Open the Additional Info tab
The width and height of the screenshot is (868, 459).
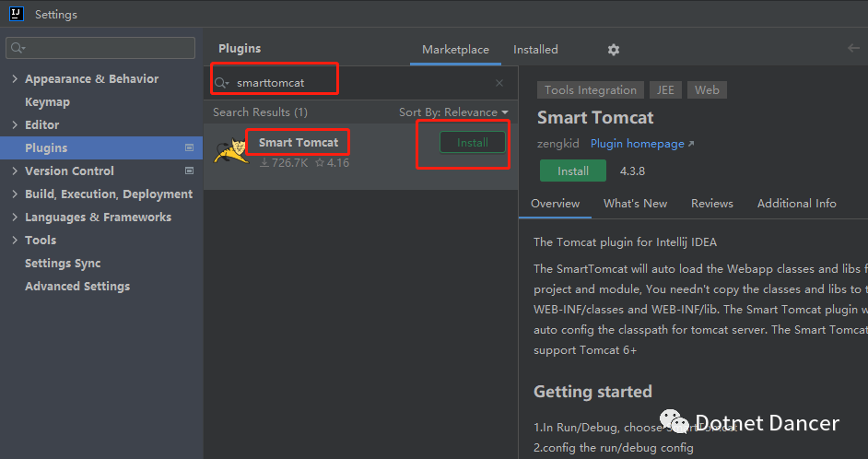click(797, 204)
